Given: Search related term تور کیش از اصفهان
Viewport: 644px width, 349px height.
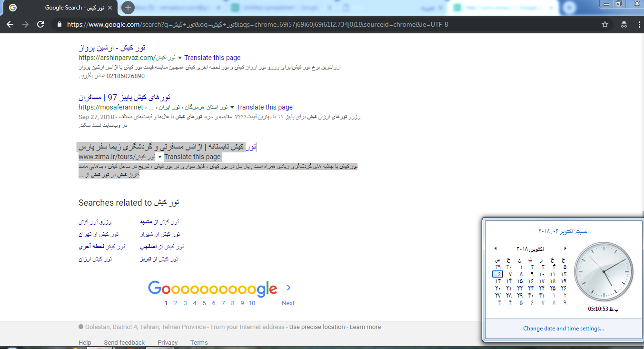Looking at the screenshot, I should [x=162, y=247].
